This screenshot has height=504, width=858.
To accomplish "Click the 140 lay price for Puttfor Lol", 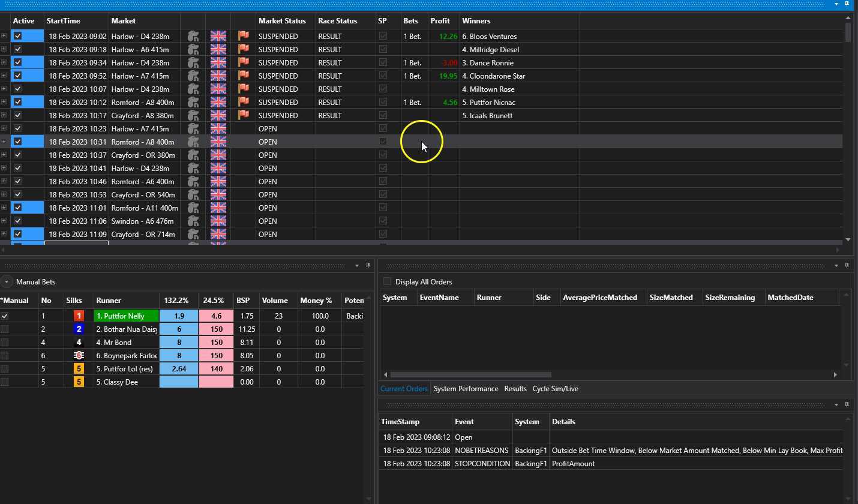I will tap(216, 369).
